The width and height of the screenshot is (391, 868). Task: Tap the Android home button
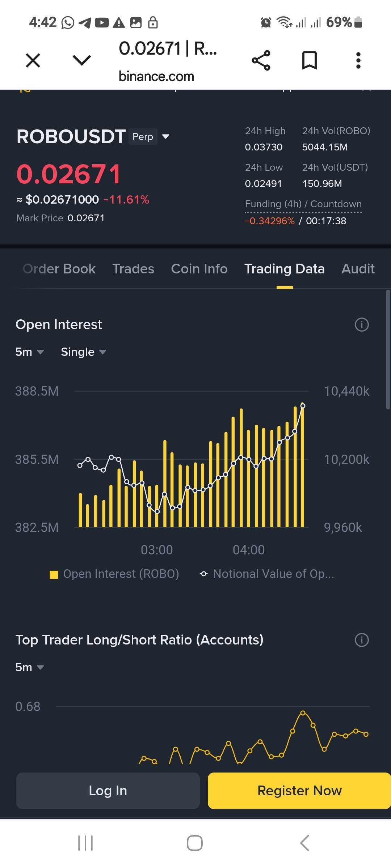[x=195, y=843]
